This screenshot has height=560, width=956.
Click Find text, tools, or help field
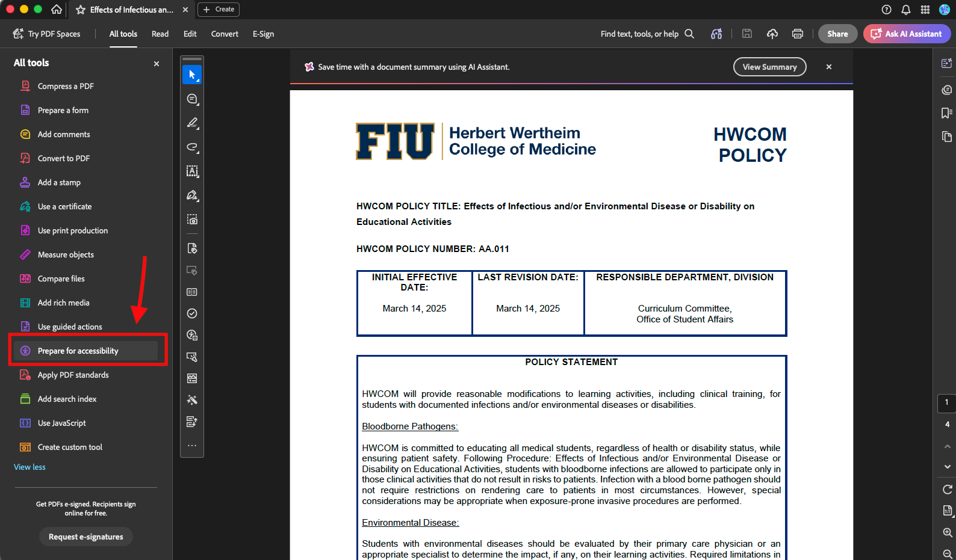pyautogui.click(x=639, y=34)
